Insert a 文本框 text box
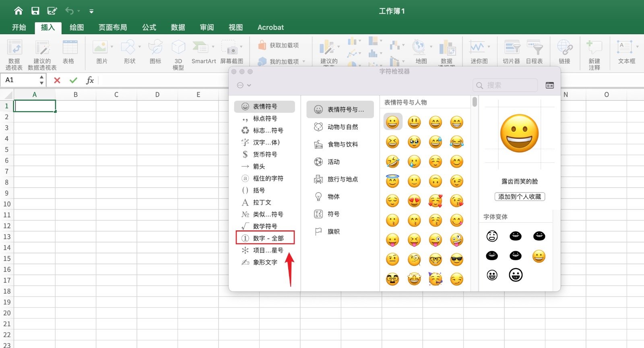Viewport: 644px width, 348px height. [x=627, y=52]
